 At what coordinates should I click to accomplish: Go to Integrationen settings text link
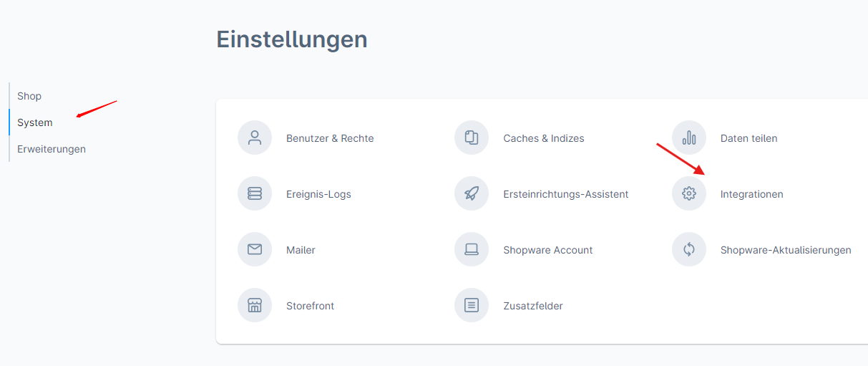(751, 194)
